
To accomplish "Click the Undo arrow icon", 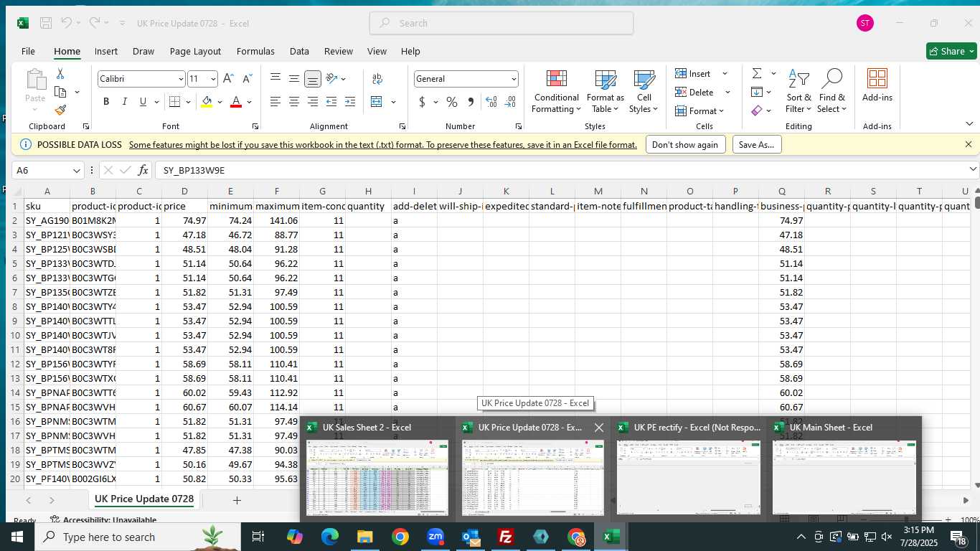I will pyautogui.click(x=66, y=23).
